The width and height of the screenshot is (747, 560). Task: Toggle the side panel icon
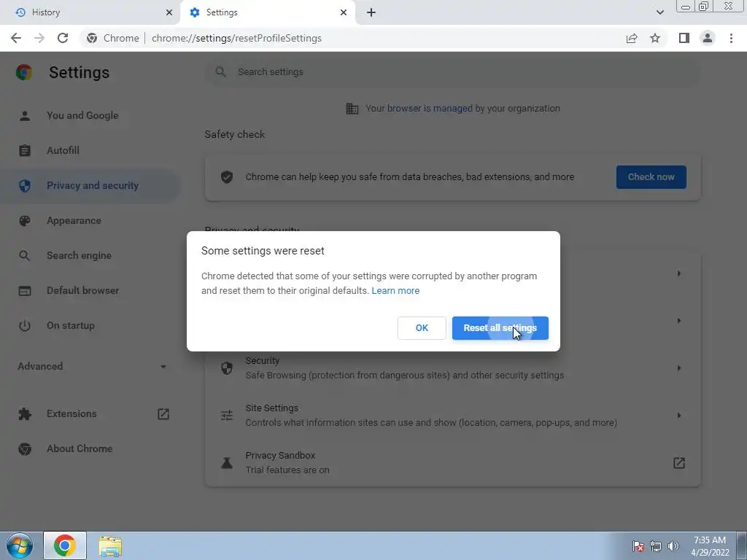(x=684, y=38)
